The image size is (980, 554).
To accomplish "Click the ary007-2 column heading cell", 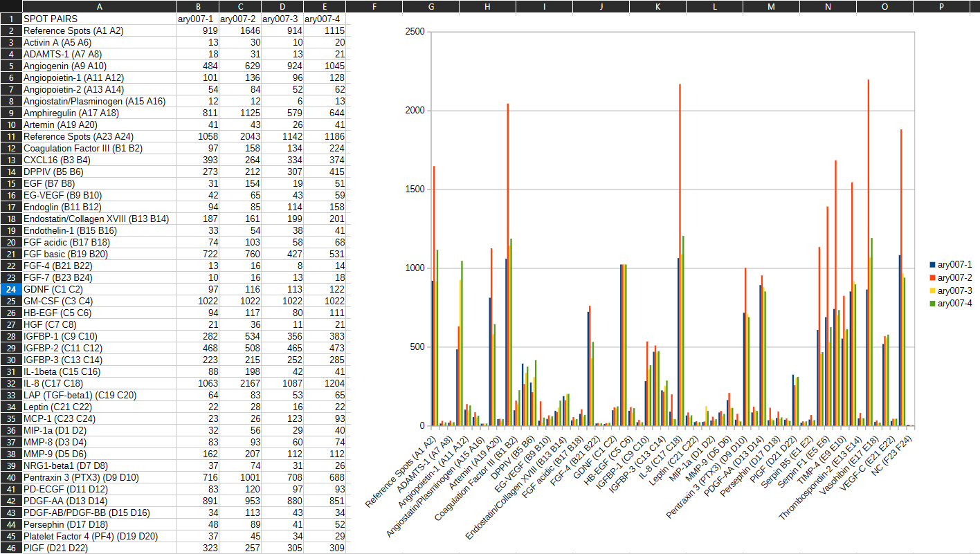I will [x=240, y=19].
